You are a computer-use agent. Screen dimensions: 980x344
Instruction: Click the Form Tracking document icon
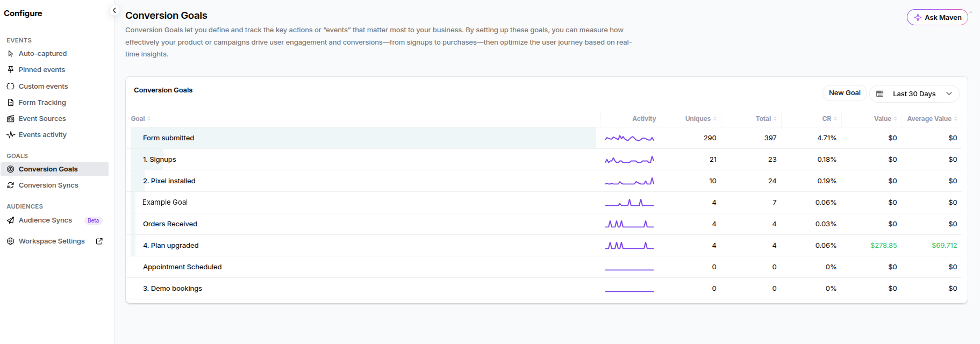[10, 103]
